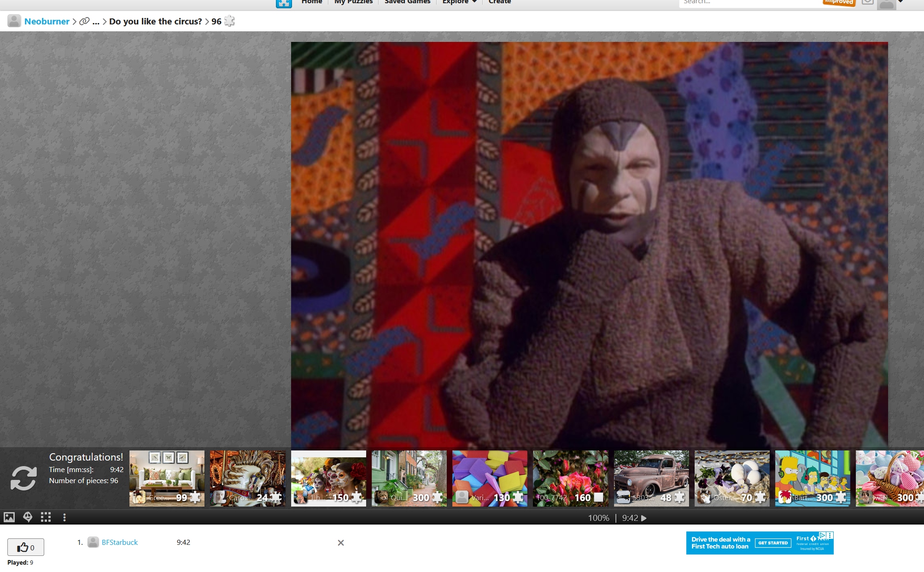Open BFStarbuck's profile link
This screenshot has height=572, width=924.
pos(120,543)
